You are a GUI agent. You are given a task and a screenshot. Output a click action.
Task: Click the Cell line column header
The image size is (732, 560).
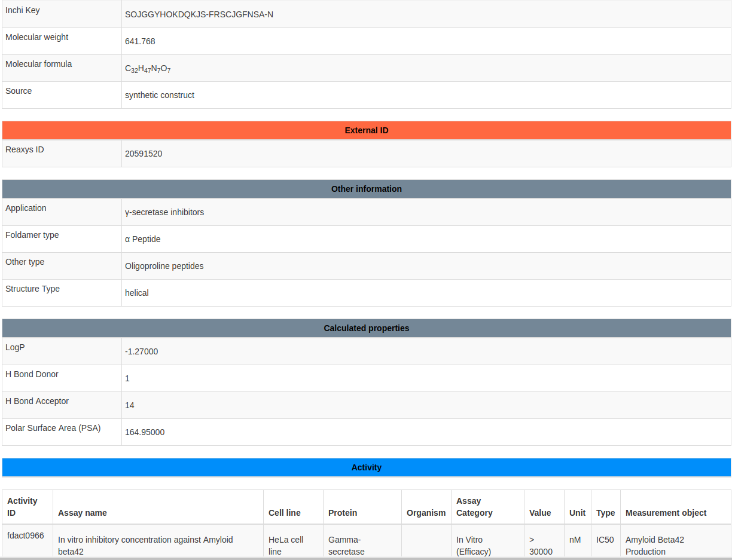285,513
